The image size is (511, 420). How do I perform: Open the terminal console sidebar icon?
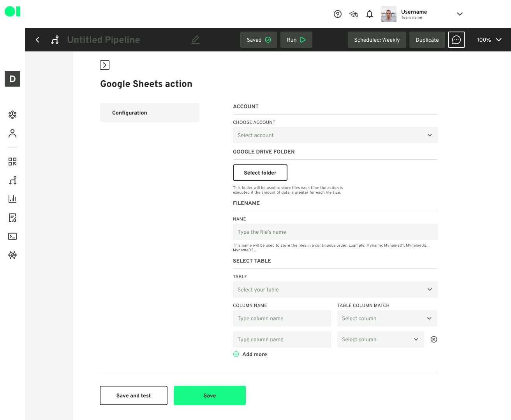[x=12, y=236]
